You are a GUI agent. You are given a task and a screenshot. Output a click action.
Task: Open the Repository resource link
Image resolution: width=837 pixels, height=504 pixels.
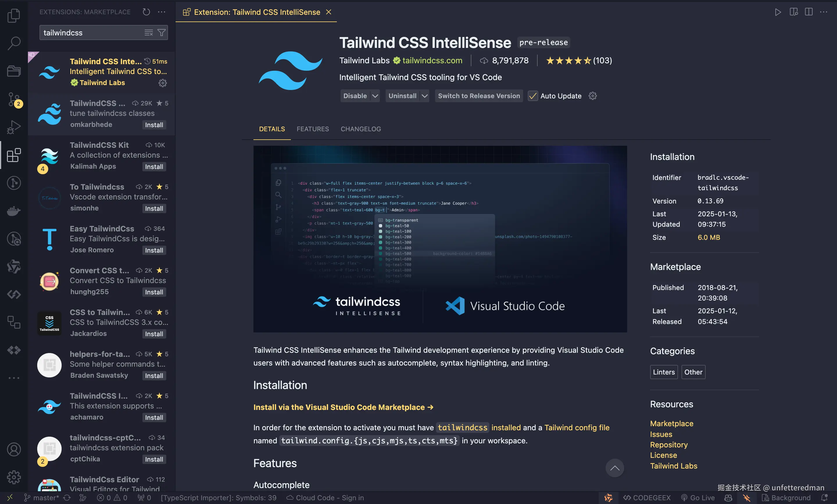668,444
